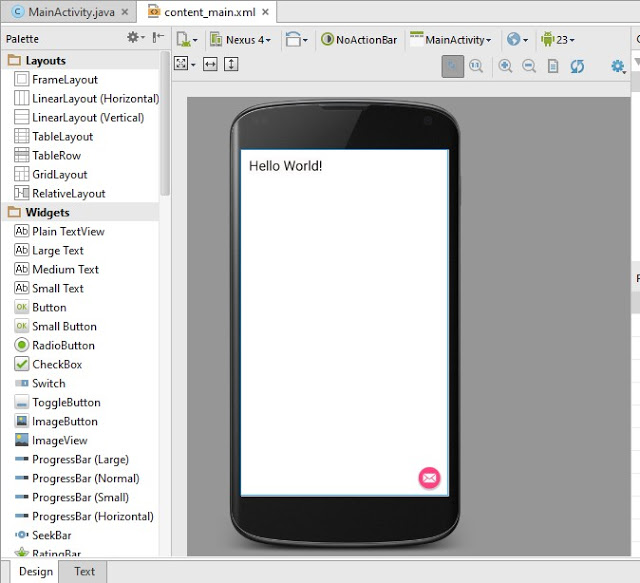Click the zoom to actual size icon
This screenshot has height=583, width=640.
[x=476, y=66]
